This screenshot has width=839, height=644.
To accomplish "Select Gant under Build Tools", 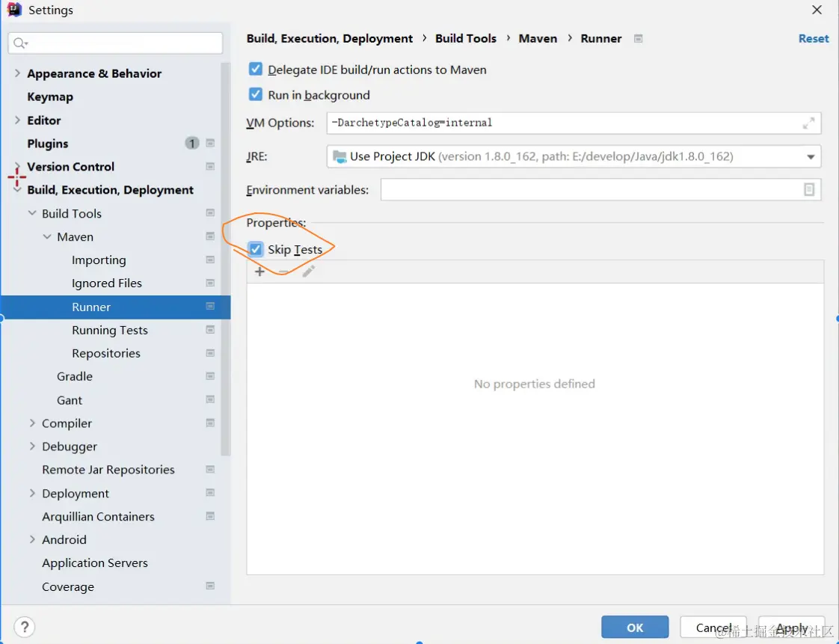I will click(70, 400).
